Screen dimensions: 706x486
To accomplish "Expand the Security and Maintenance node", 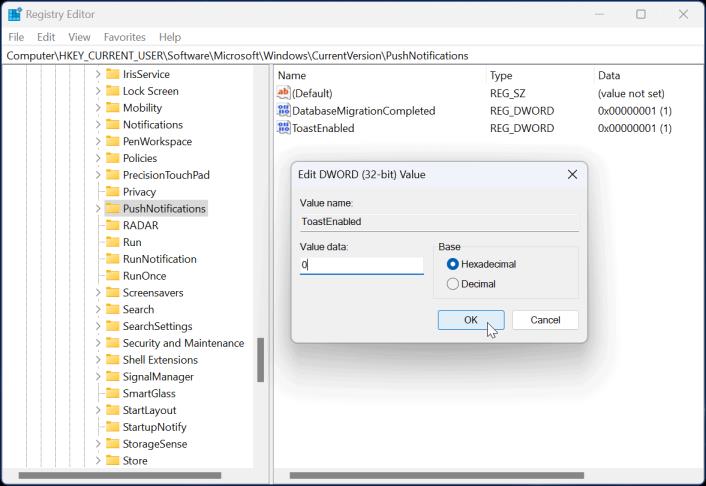I will 98,343.
